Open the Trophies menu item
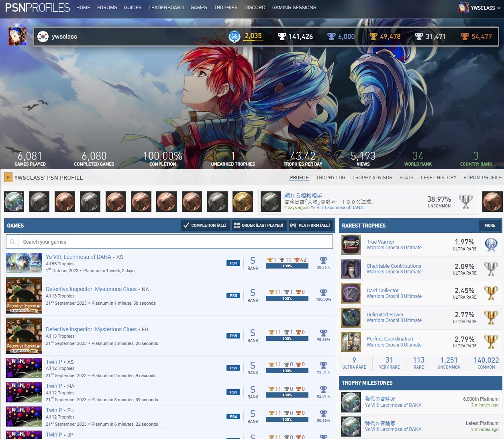504x439 pixels. [x=226, y=8]
